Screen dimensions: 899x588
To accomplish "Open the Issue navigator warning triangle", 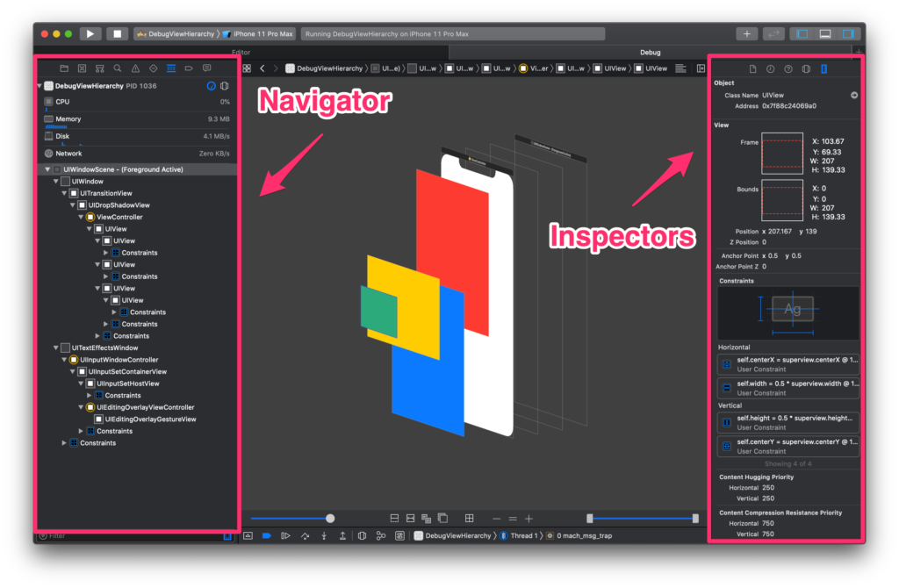I will [134, 68].
